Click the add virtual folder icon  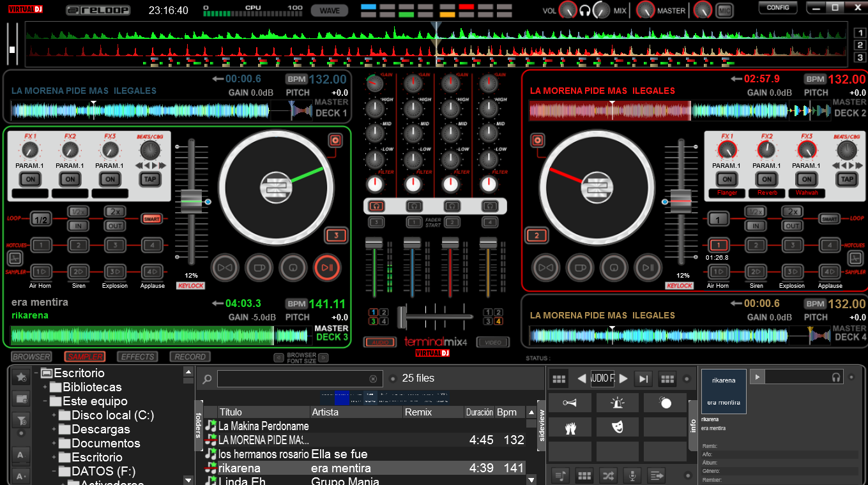coord(21,399)
